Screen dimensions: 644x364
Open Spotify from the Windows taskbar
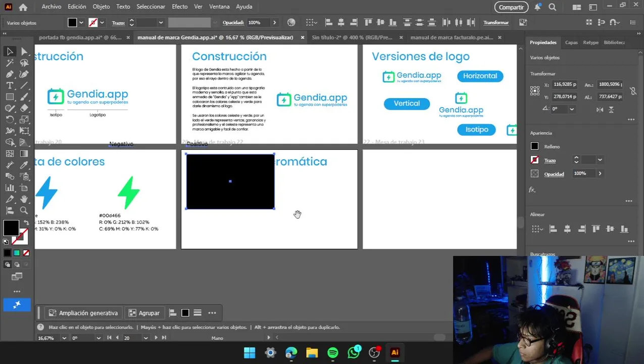(x=333, y=353)
